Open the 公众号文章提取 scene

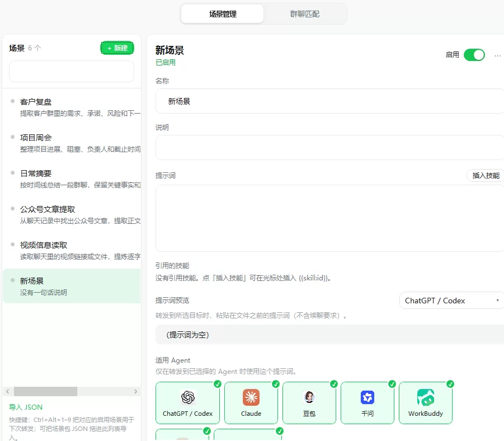pos(72,215)
